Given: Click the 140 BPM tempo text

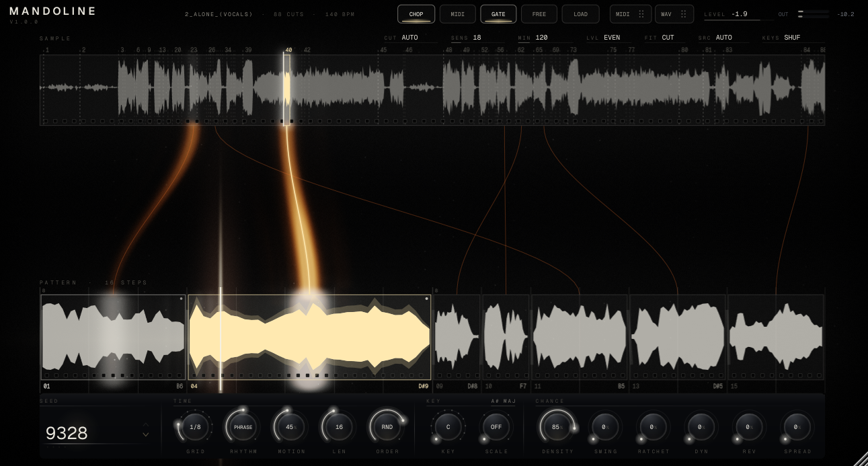Looking at the screenshot, I should (x=340, y=14).
